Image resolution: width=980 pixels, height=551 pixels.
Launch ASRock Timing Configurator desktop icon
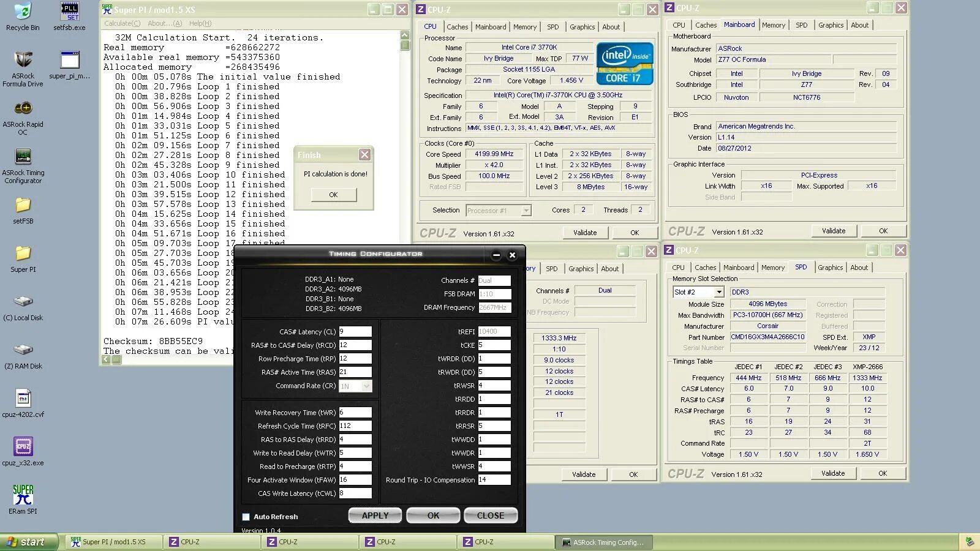pos(23,156)
